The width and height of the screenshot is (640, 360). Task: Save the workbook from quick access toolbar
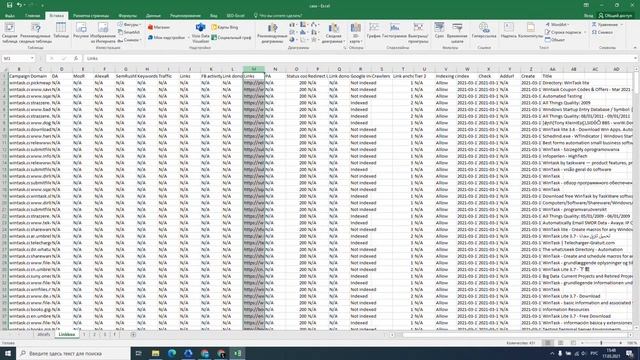click(9, 5)
